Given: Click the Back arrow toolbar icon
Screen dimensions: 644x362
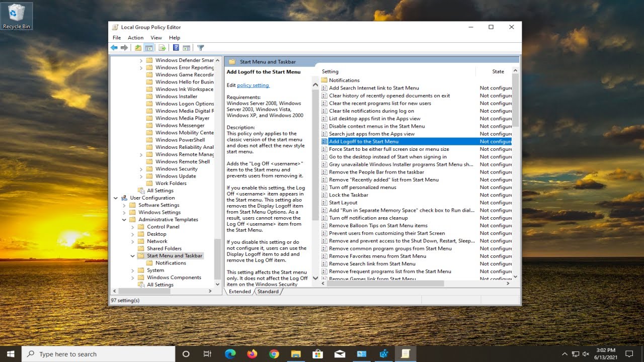Looking at the screenshot, I should 114,48.
